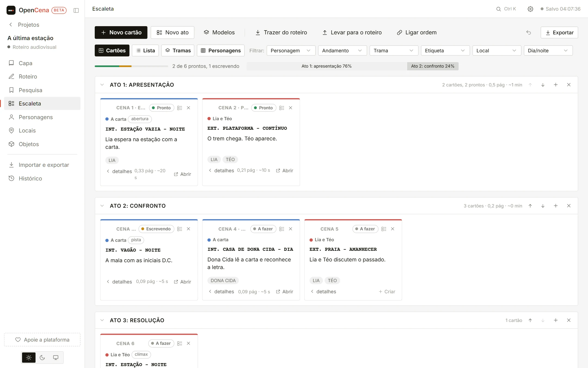Toggle Cena 1 Pronto status badge

coord(161,108)
